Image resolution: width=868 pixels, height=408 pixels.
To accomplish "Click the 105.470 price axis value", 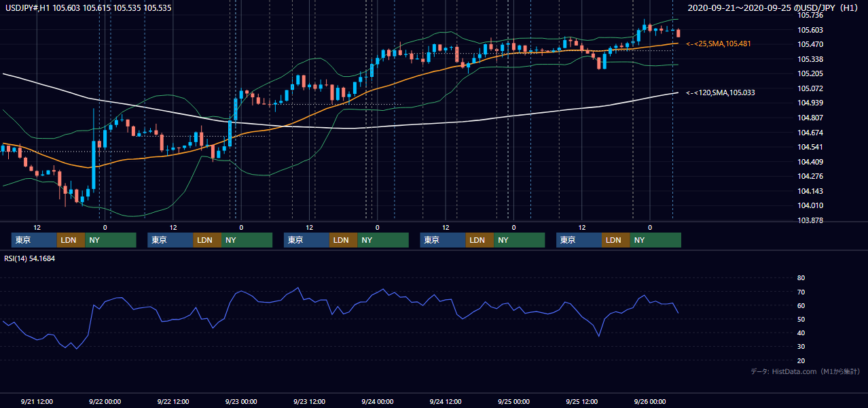I will (810, 44).
